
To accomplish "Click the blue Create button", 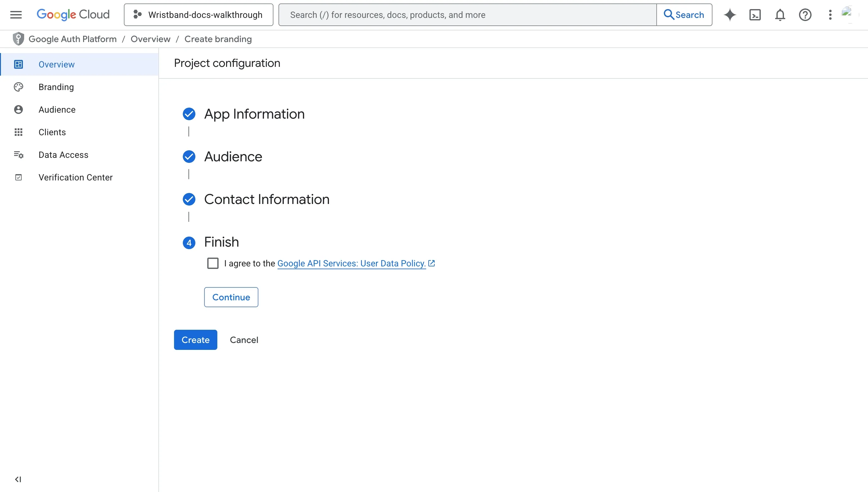I will coord(195,340).
